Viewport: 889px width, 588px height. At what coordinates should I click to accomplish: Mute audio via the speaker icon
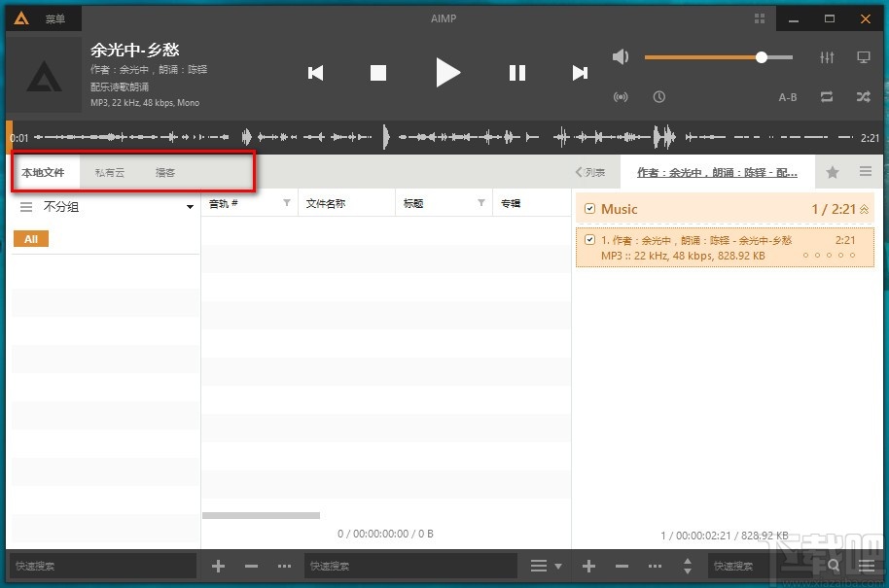pyautogui.click(x=620, y=56)
